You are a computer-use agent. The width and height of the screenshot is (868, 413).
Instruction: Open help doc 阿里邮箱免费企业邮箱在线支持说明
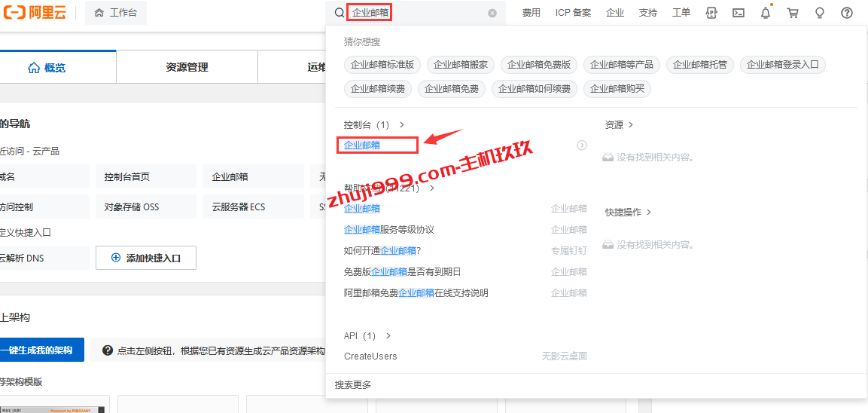[416, 292]
